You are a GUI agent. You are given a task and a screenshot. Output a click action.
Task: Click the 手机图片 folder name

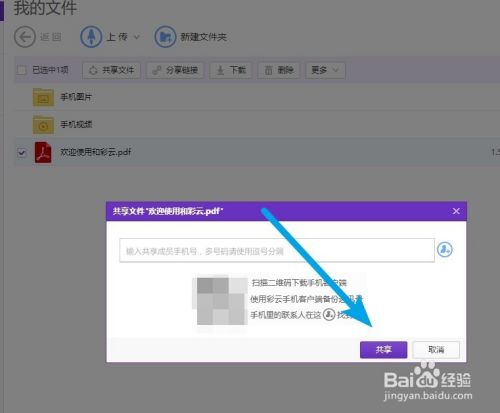pos(76,97)
